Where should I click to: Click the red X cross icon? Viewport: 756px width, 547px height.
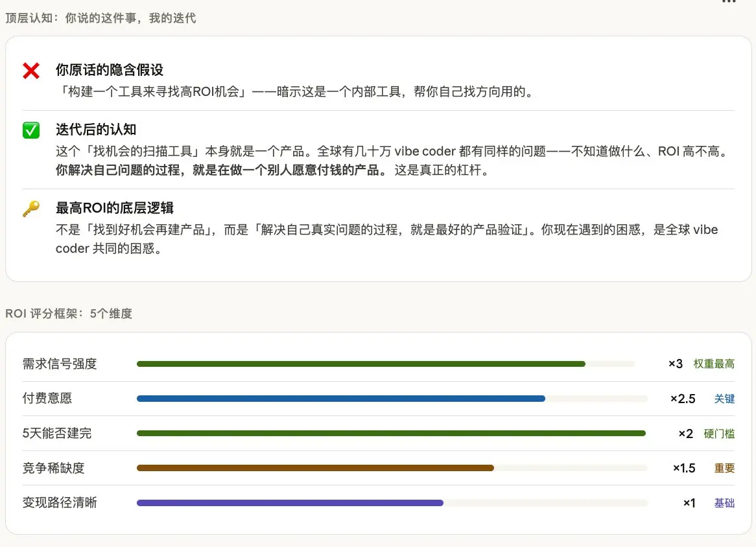point(31,71)
